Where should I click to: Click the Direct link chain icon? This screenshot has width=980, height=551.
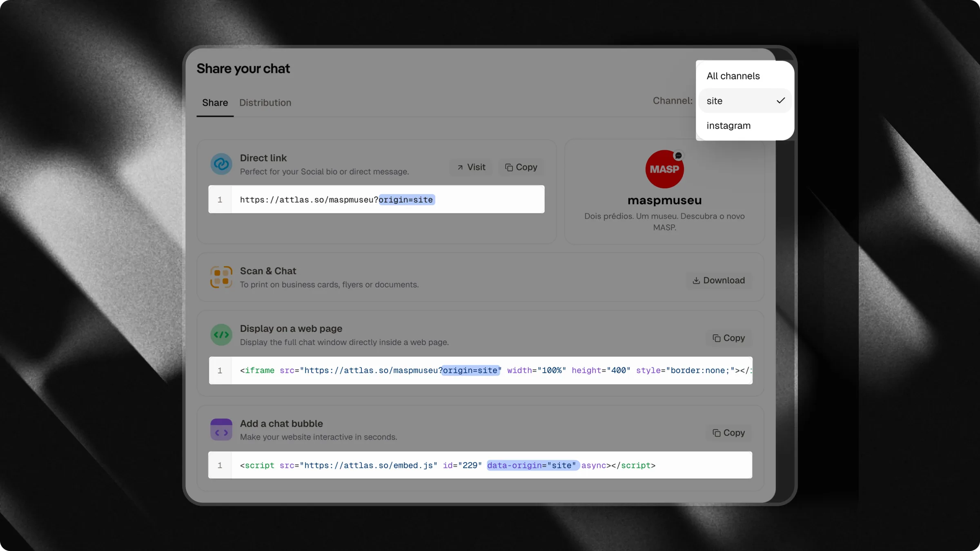[221, 164]
